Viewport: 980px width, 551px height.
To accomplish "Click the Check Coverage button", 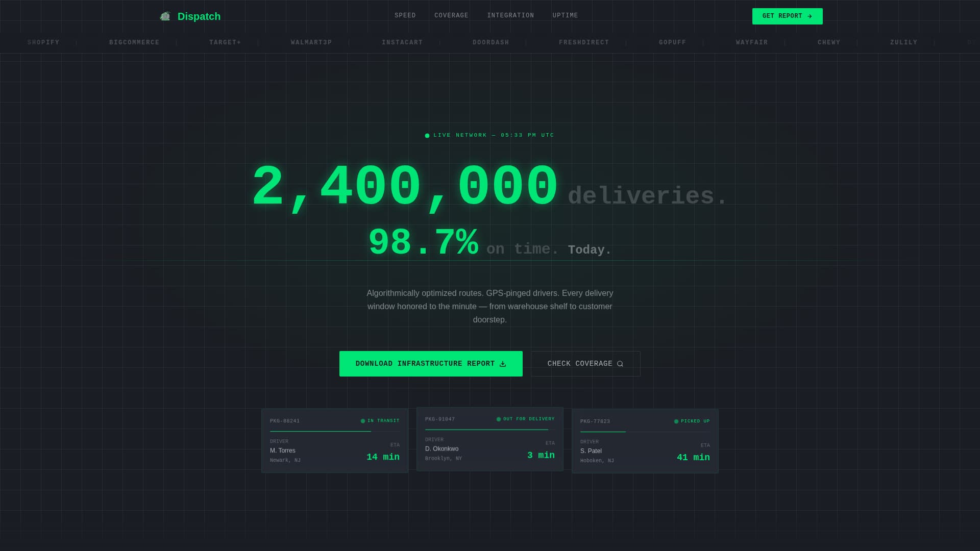I will tap(585, 364).
